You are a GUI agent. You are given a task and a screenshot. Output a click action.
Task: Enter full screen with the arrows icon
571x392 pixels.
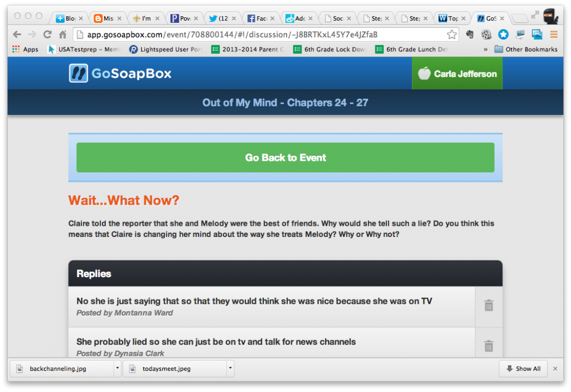tap(535, 15)
